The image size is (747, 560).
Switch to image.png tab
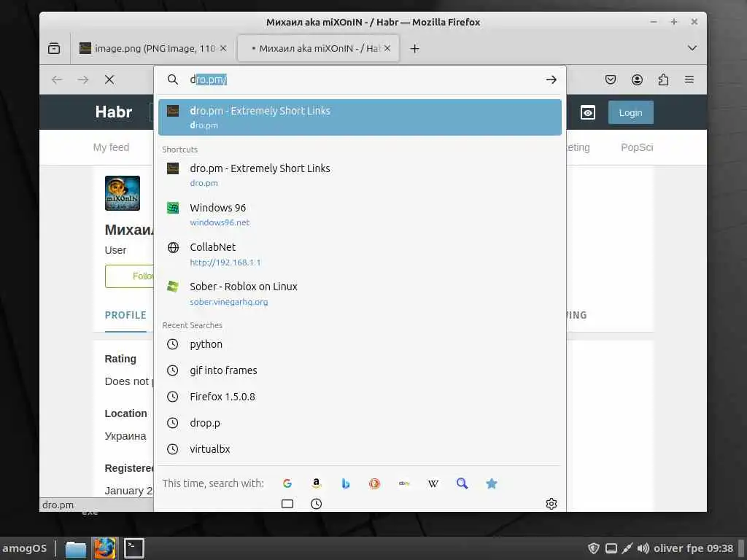coord(153,48)
